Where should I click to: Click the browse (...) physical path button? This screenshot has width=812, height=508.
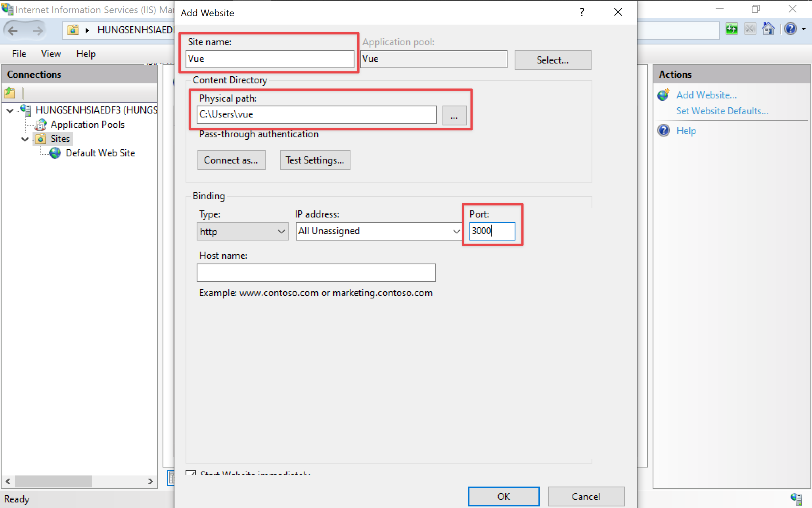point(454,115)
